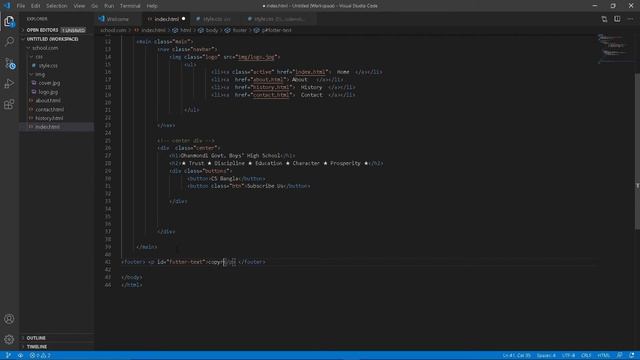
Task: Change language mode via HTML status item
Action: [603, 356]
